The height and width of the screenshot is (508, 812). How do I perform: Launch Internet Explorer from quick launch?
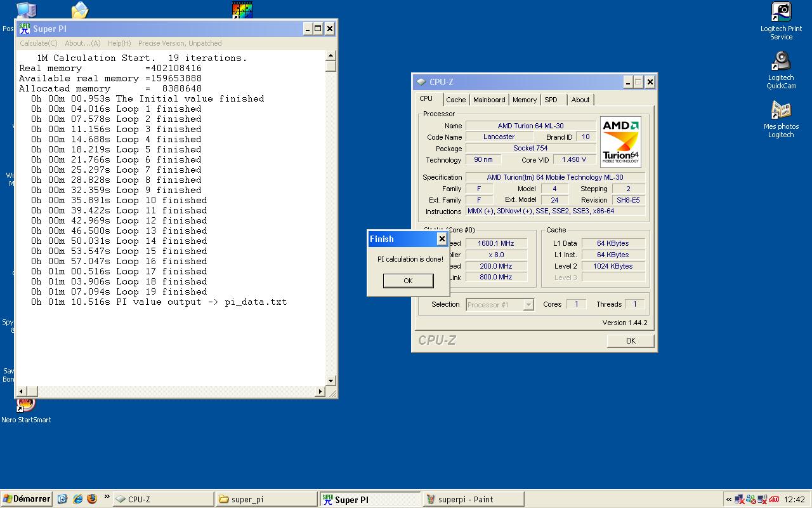coord(77,499)
